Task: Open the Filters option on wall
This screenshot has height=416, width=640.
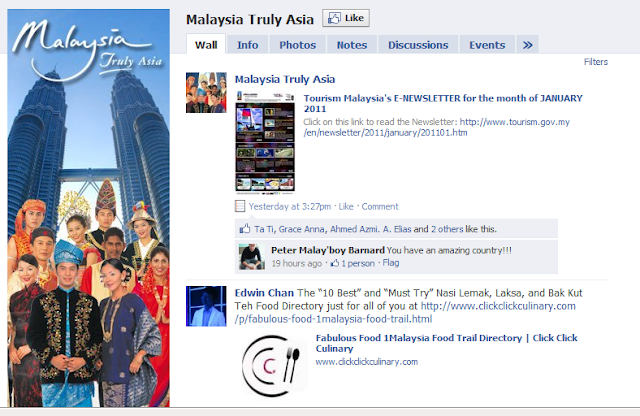Action: pos(596,62)
